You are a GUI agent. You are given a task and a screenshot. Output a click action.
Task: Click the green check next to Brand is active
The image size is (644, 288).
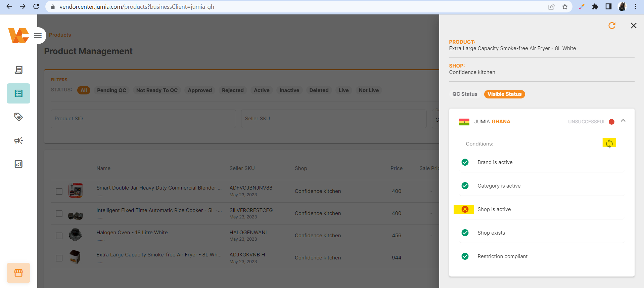(x=465, y=162)
